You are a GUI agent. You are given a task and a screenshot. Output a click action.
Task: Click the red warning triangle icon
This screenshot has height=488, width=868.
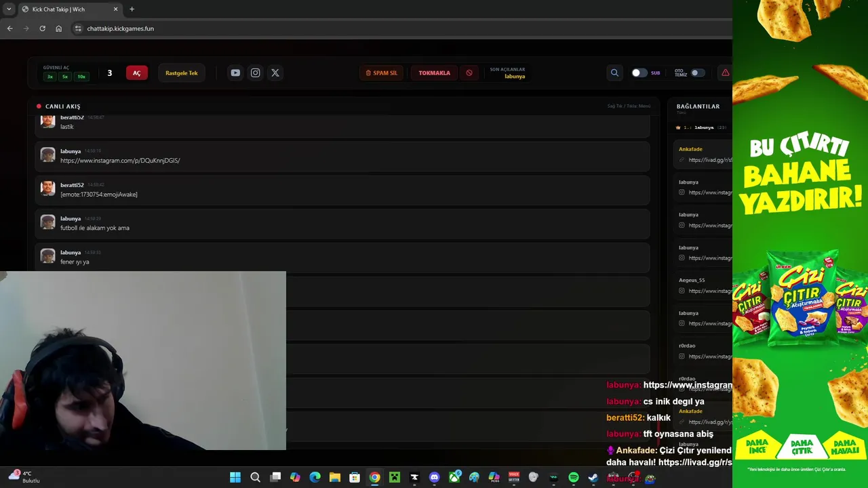(x=725, y=73)
